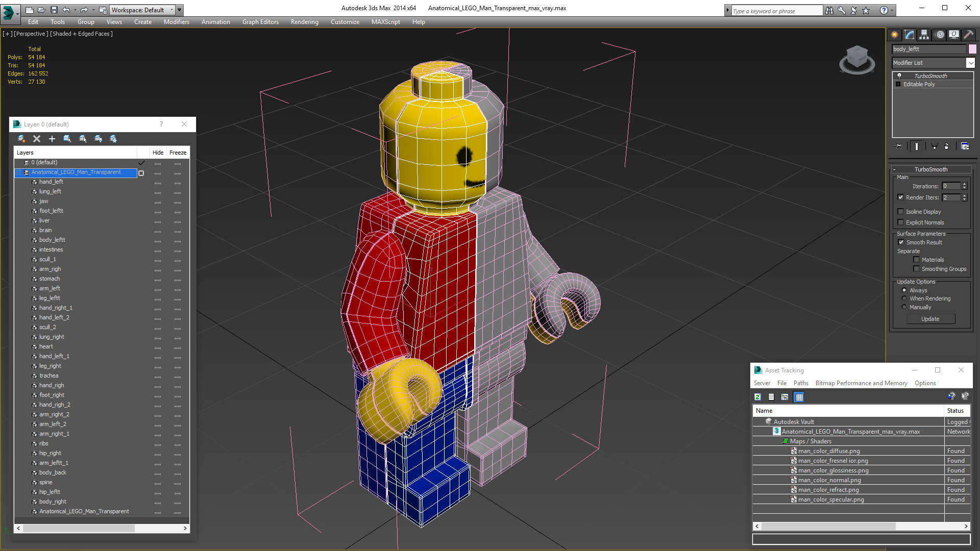Screen dimensions: 980x551
Task: Click the object name field body_leftt
Action: point(929,49)
